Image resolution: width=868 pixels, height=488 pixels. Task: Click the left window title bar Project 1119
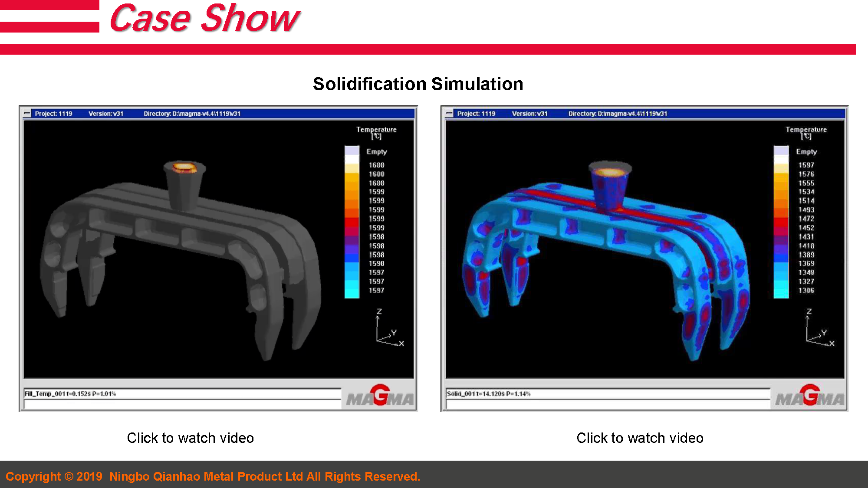click(x=53, y=114)
